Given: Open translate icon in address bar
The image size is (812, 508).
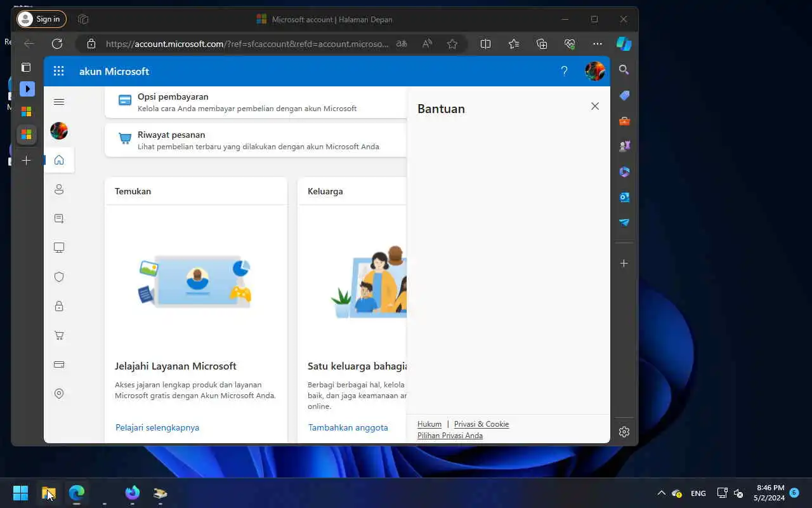Looking at the screenshot, I should pos(402,44).
